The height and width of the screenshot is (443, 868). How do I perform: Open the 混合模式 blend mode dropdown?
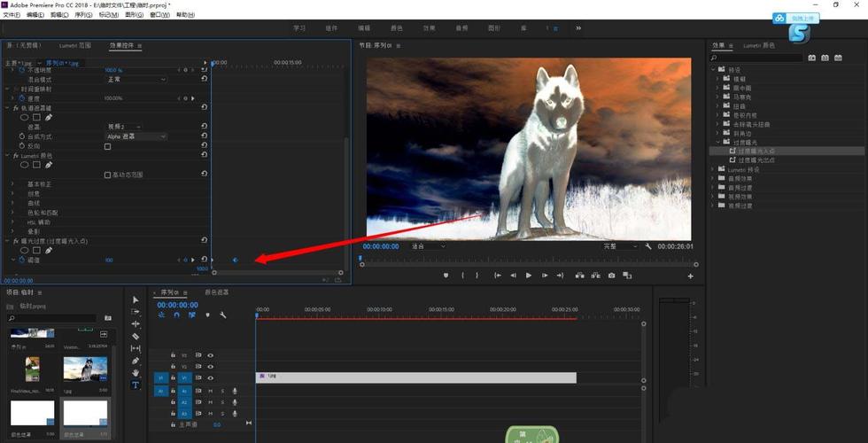pyautogui.click(x=136, y=79)
